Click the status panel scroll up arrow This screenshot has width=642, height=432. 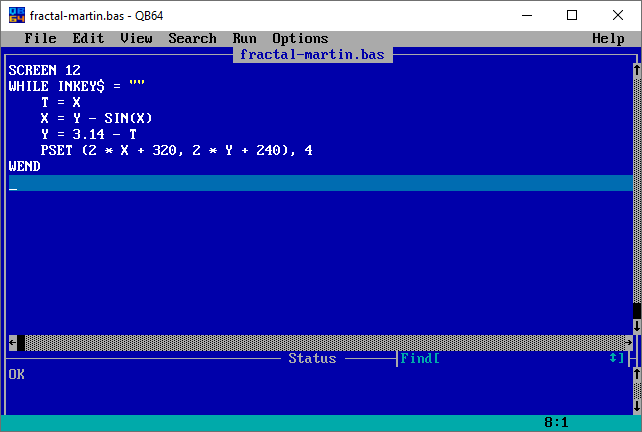click(637, 374)
